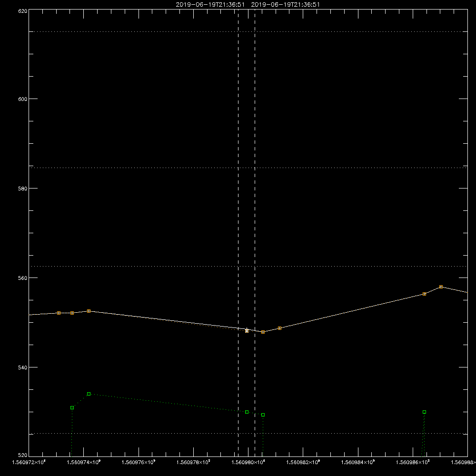This screenshot has width=476, height=476.
Task: Click the y-axis label 600
Action: point(23,99)
